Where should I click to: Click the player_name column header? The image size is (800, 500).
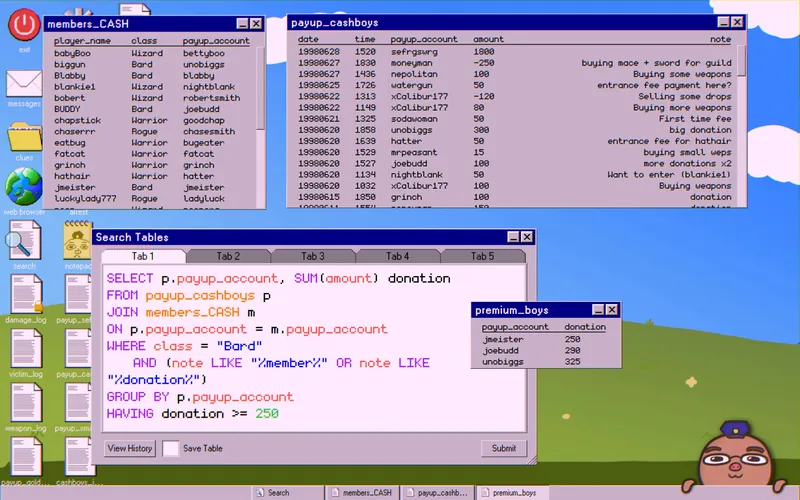pyautogui.click(x=82, y=41)
